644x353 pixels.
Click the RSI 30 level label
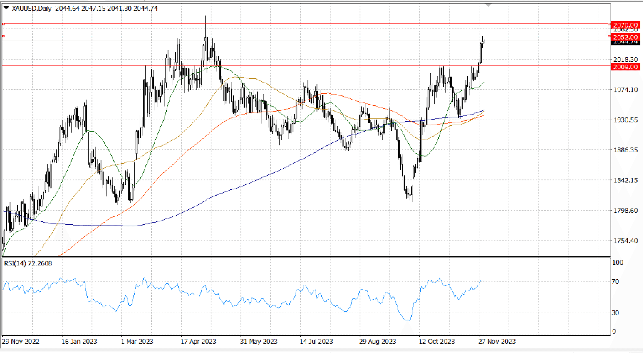click(x=615, y=313)
